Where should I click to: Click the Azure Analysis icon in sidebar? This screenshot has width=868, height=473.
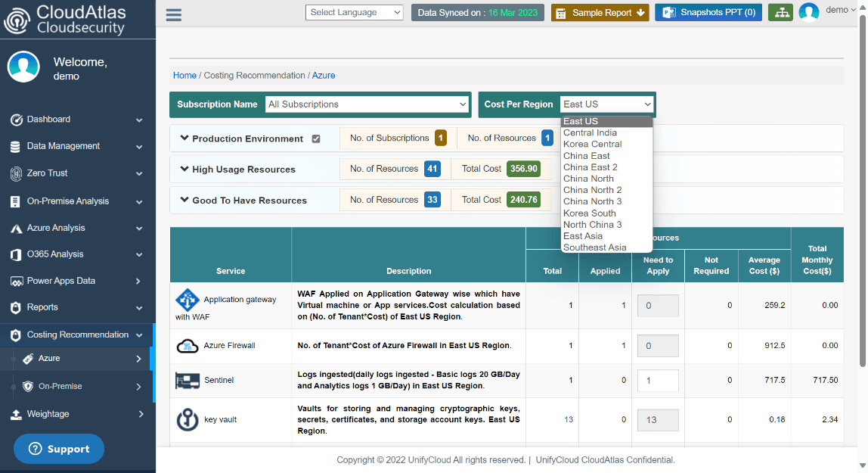pyautogui.click(x=16, y=229)
